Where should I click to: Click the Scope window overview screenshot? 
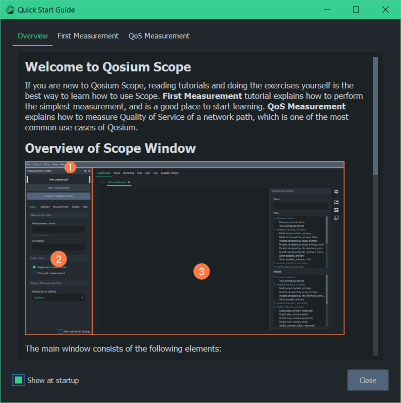pyautogui.click(x=185, y=248)
